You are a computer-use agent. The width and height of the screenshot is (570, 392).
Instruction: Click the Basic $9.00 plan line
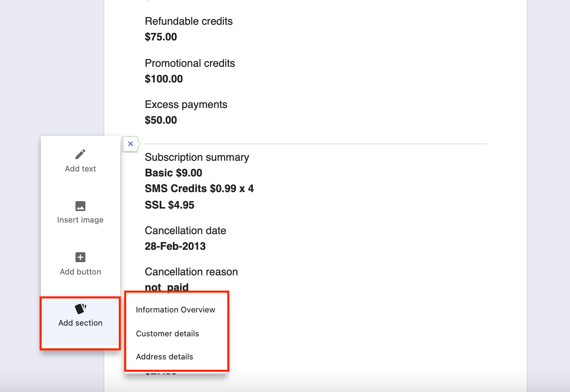click(x=173, y=173)
